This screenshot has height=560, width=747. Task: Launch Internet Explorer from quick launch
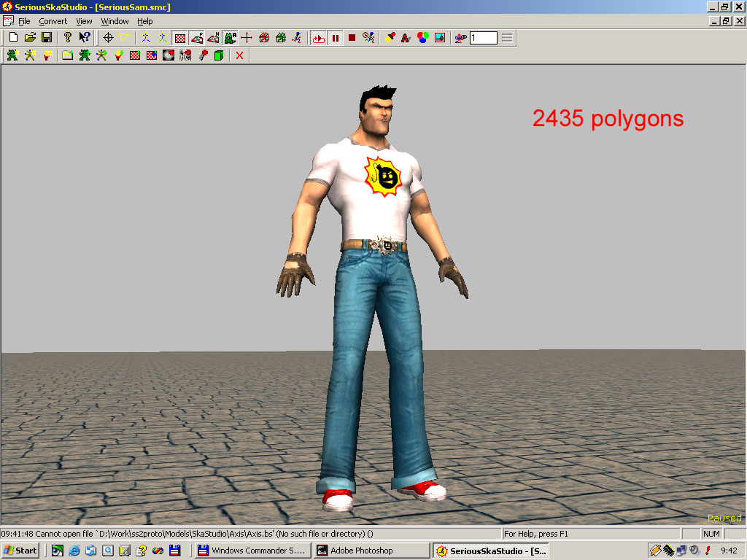pos(74,551)
